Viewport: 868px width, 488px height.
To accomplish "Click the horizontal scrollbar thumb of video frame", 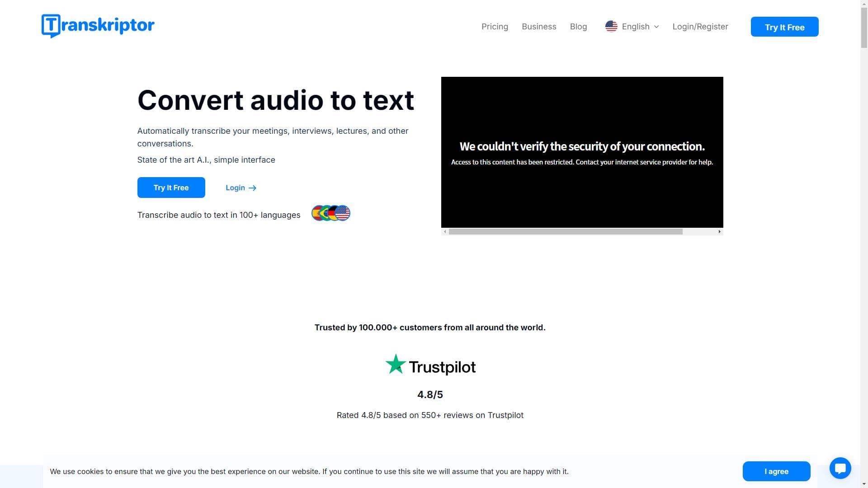I will [x=566, y=232].
